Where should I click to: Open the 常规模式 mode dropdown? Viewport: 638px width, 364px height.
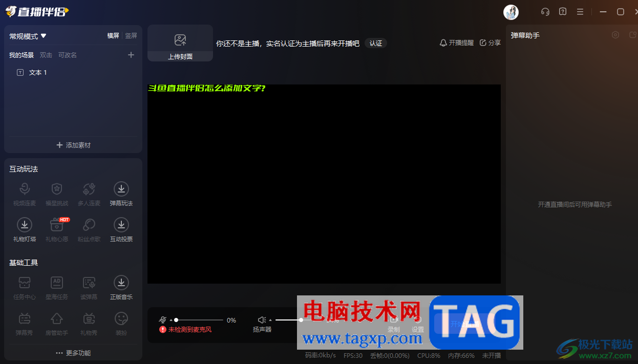coord(28,36)
